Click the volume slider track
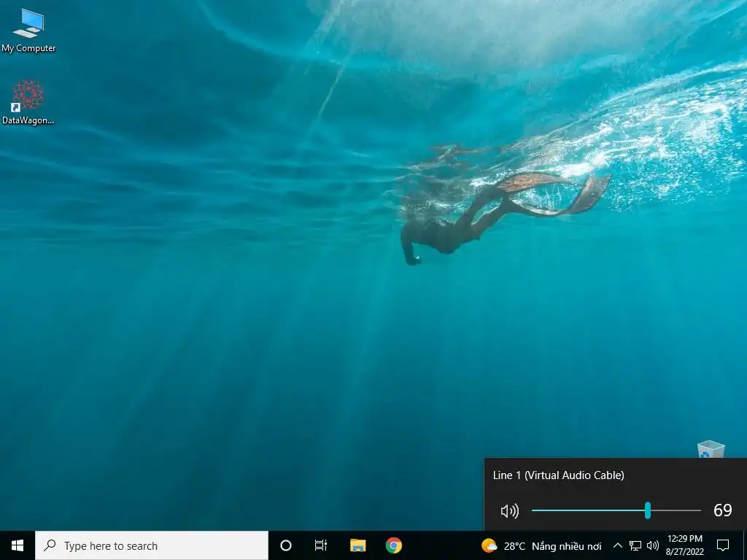The height and width of the screenshot is (560, 747). pos(616,510)
